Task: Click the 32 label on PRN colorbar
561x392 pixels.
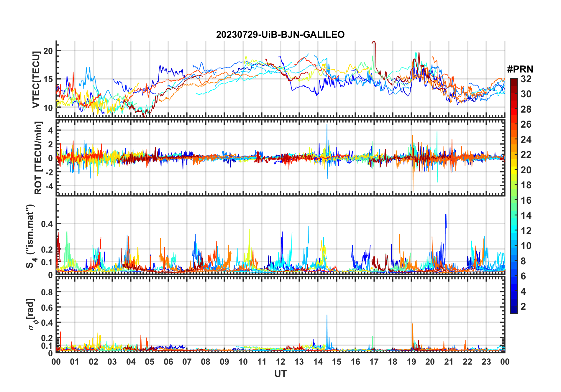Action: 526,79
